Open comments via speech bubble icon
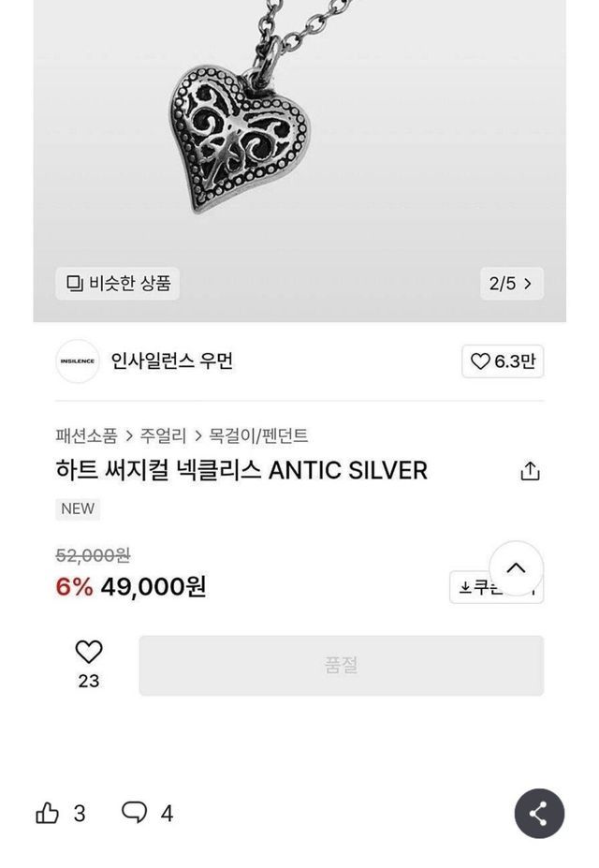The height and width of the screenshot is (868, 599). [x=135, y=812]
